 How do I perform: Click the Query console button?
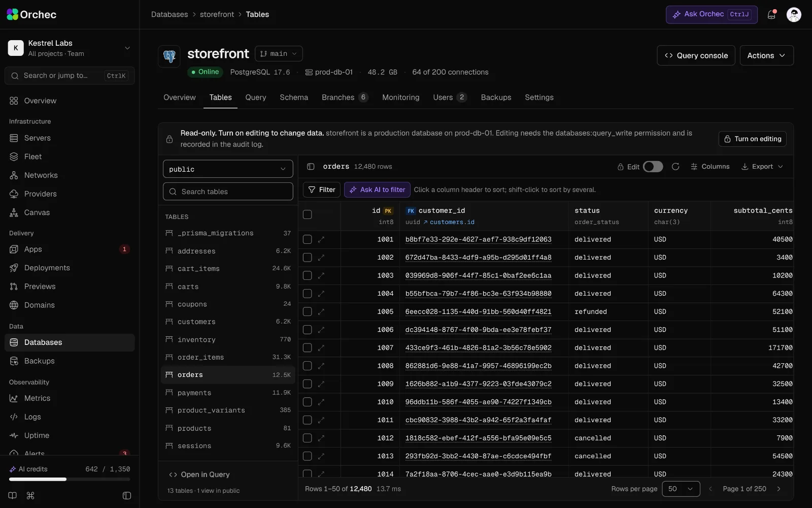click(x=696, y=55)
